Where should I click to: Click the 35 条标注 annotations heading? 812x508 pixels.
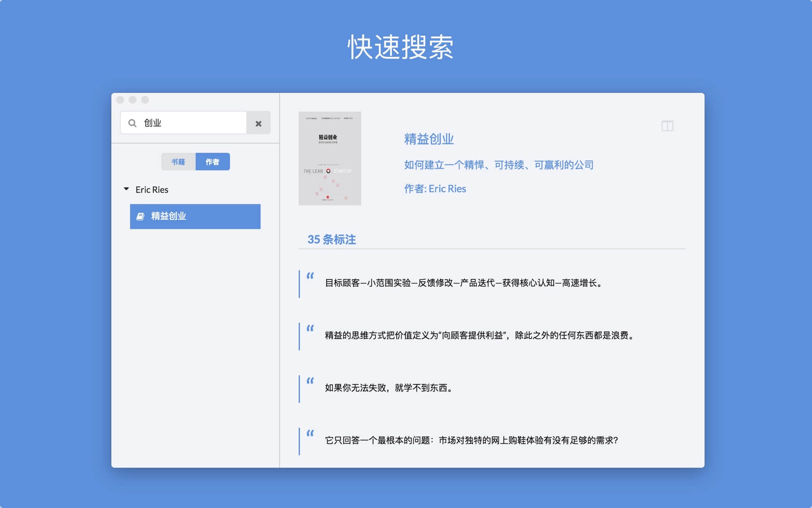pyautogui.click(x=331, y=240)
